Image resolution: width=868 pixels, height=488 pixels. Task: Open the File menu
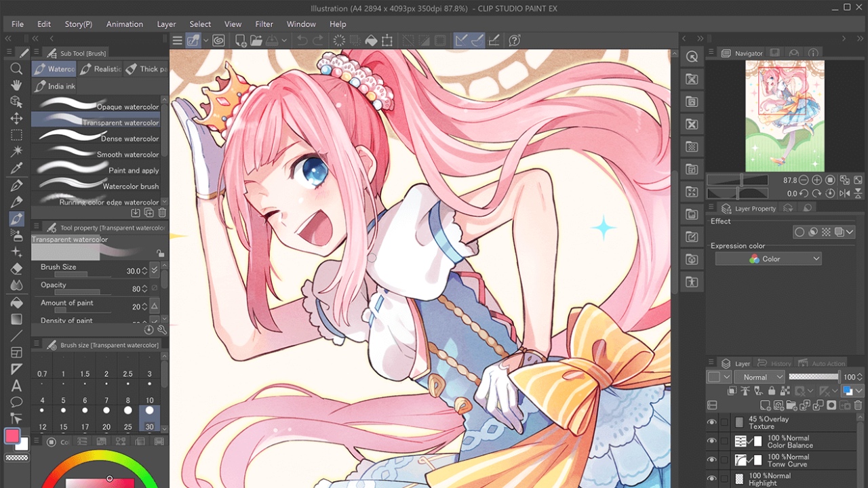pos(18,24)
